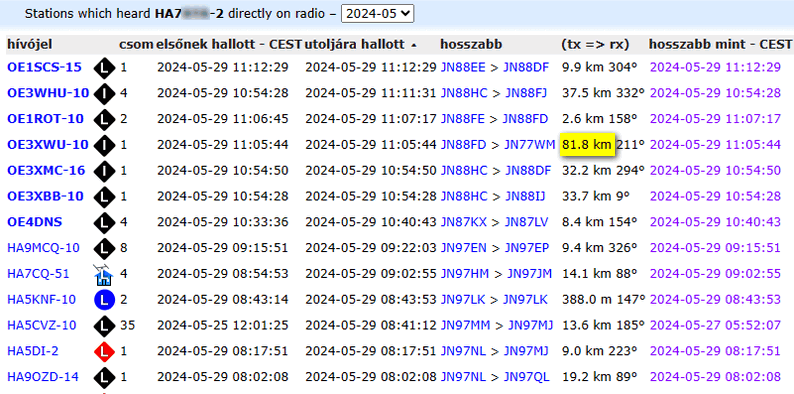Screen dimensions: 794x394
Task: Click the black L diamond icon beside HA5CVZ-10
Action: tap(104, 326)
